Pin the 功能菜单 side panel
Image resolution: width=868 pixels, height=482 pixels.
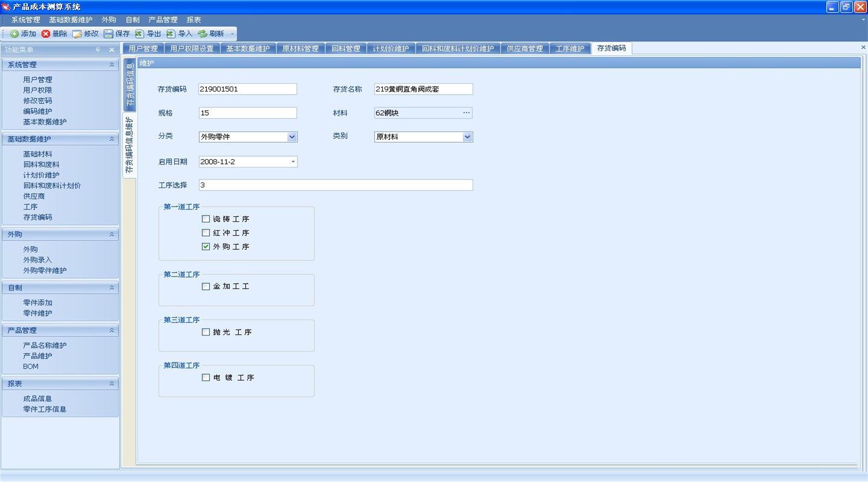[x=98, y=50]
